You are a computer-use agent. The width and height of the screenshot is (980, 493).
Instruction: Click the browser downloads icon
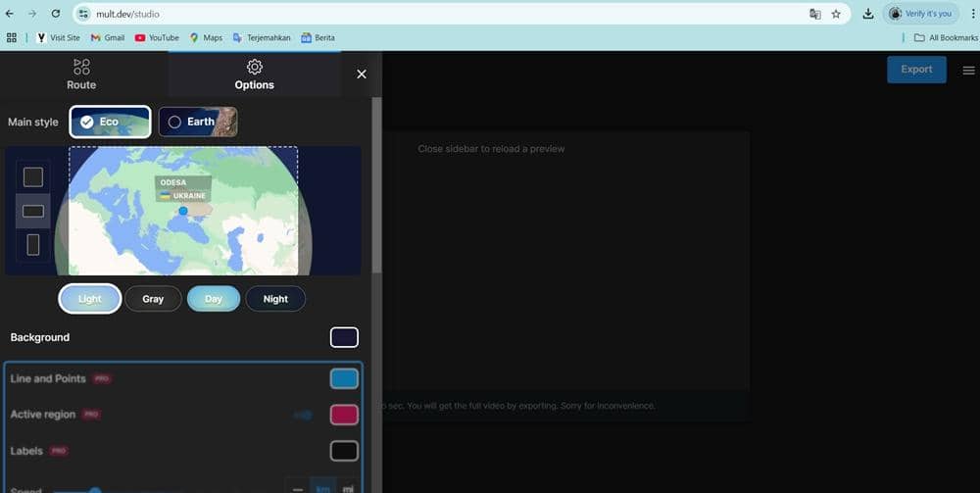click(x=867, y=14)
